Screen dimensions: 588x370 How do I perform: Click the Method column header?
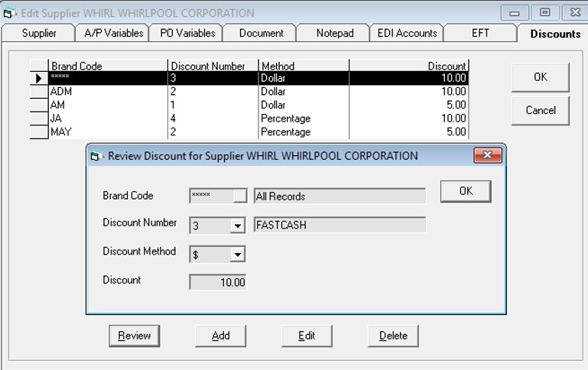click(x=304, y=66)
